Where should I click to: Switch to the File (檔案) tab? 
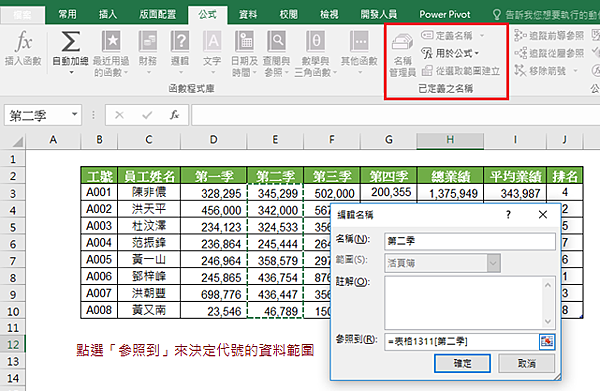(22, 15)
